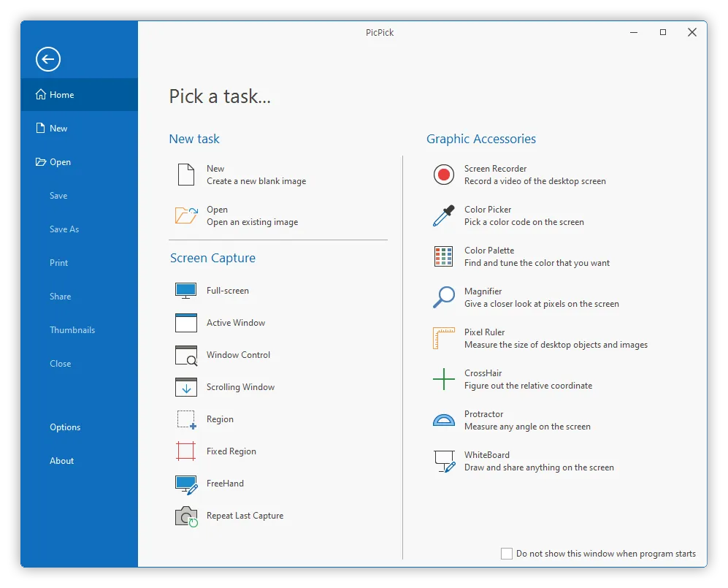Click the WhiteBoard easel icon
The height and width of the screenshot is (588, 728).
[x=445, y=461]
